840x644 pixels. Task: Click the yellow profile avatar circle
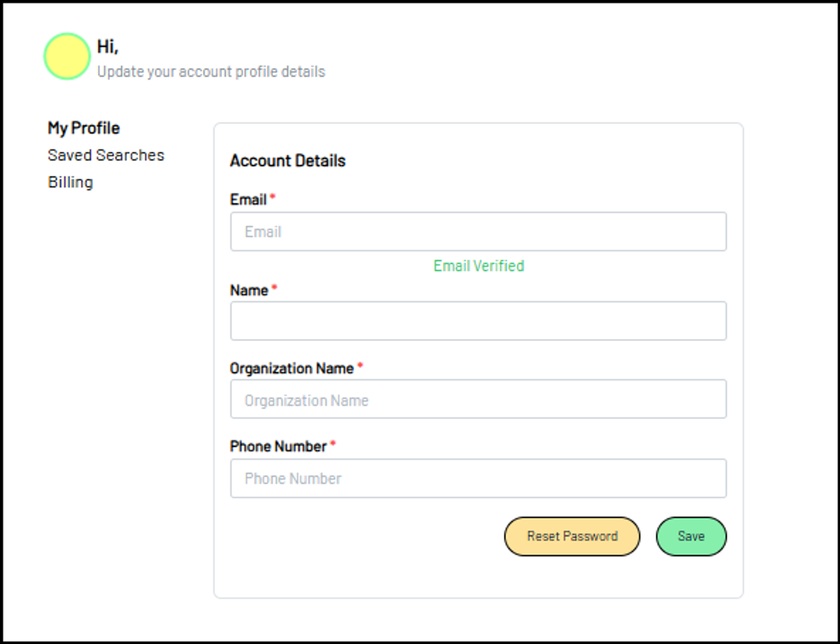pos(67,56)
